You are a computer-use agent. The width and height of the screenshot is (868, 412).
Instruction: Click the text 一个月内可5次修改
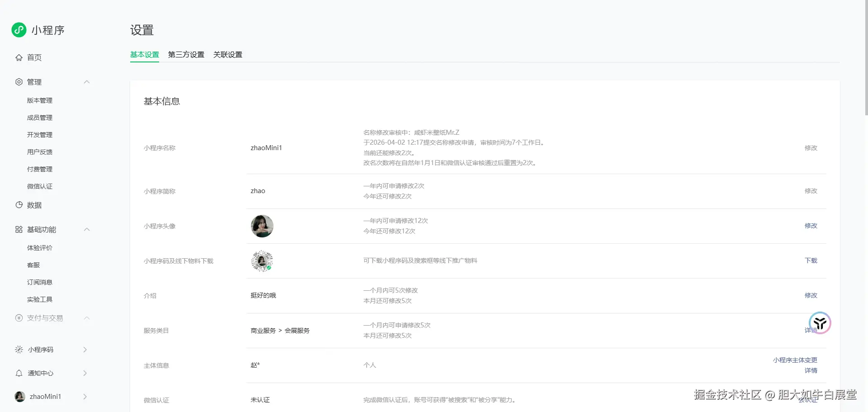coord(391,290)
